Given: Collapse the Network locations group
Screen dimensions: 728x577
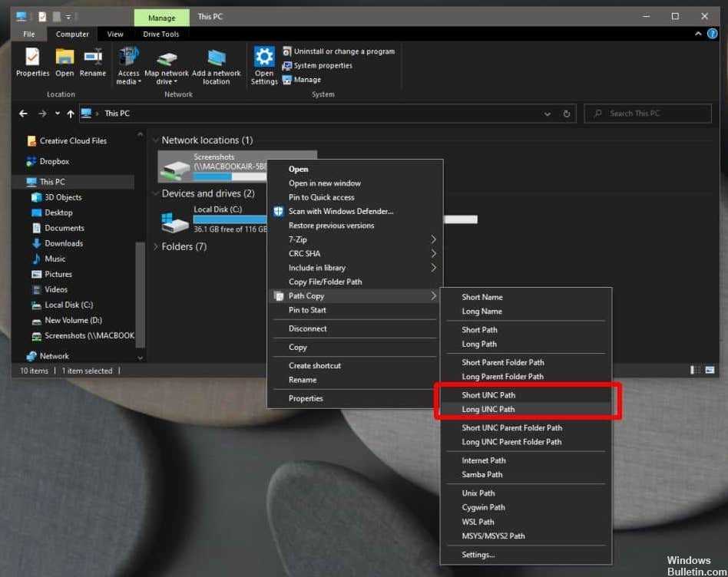Looking at the screenshot, I should tap(156, 140).
